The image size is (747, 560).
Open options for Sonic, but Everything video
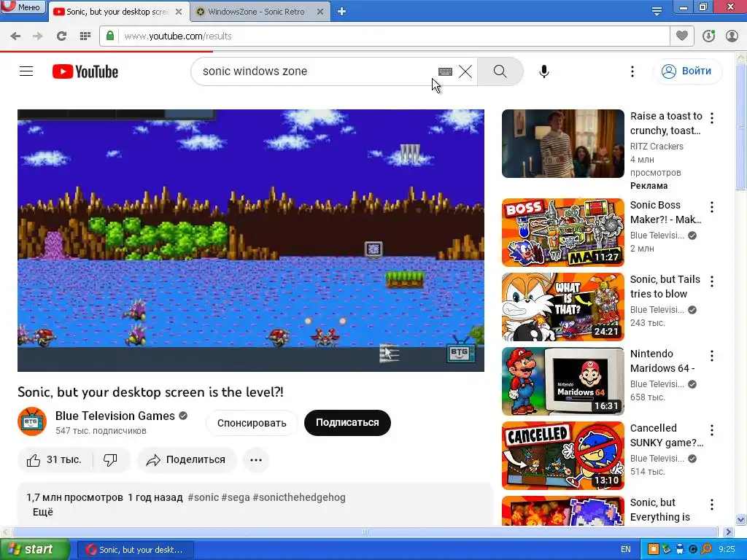(x=712, y=505)
